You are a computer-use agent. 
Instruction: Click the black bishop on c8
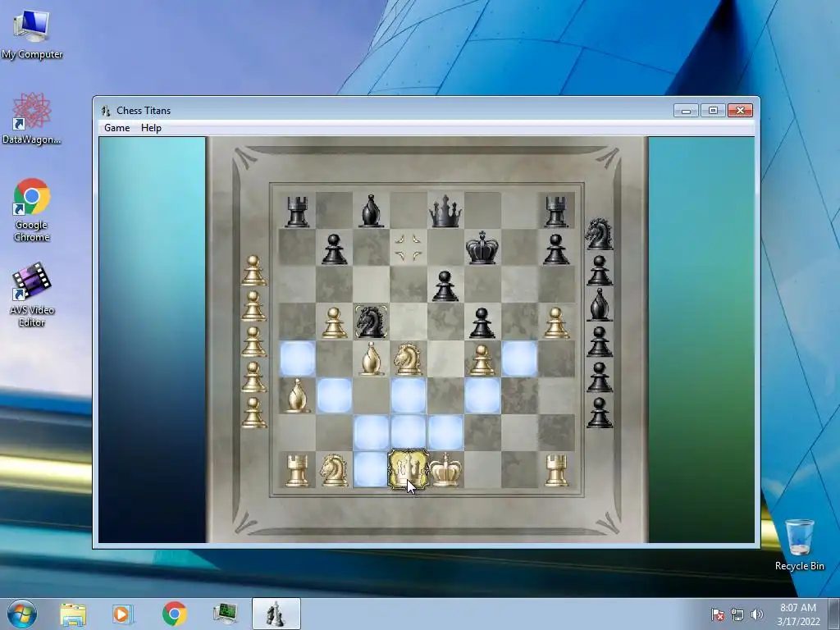coord(371,211)
